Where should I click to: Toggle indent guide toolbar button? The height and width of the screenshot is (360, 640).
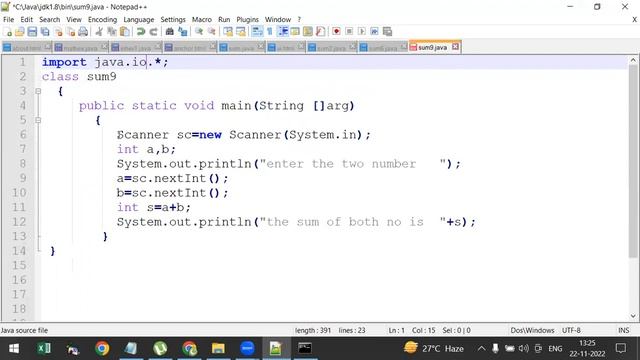click(x=282, y=31)
